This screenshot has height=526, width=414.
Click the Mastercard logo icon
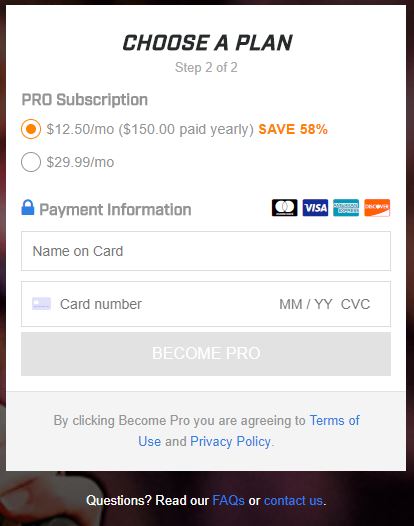click(x=284, y=208)
